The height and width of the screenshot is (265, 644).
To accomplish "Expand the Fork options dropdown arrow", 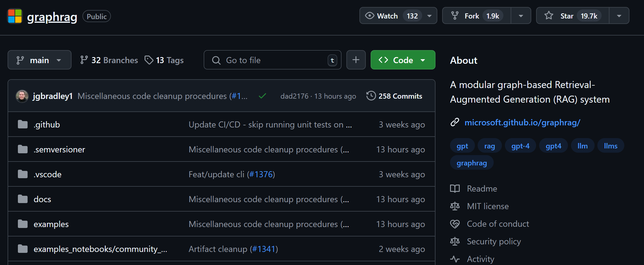I will point(521,16).
